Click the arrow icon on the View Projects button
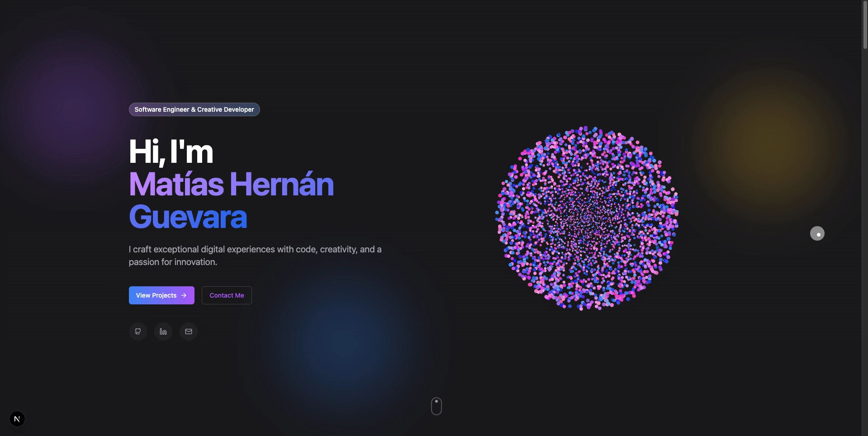868x436 pixels. (184, 295)
